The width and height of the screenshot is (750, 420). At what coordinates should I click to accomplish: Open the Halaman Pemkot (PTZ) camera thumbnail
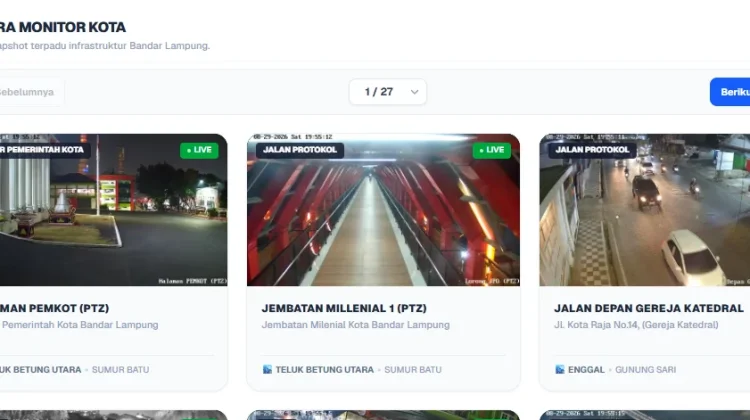click(x=113, y=210)
